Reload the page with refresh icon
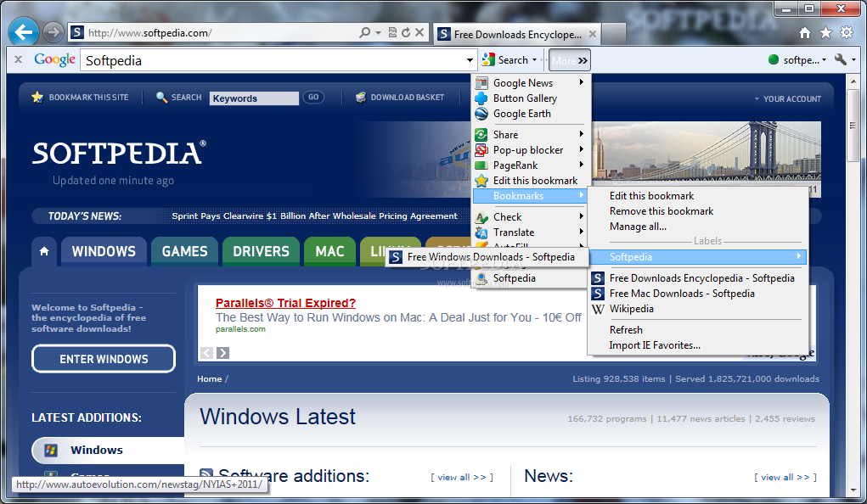The image size is (867, 504). (x=406, y=32)
